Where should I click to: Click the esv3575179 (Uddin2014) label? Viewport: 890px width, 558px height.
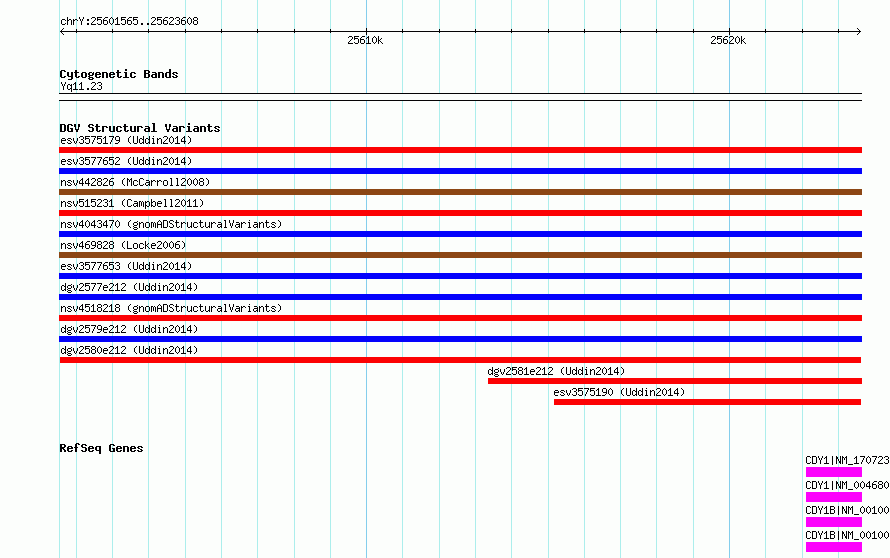click(x=126, y=140)
